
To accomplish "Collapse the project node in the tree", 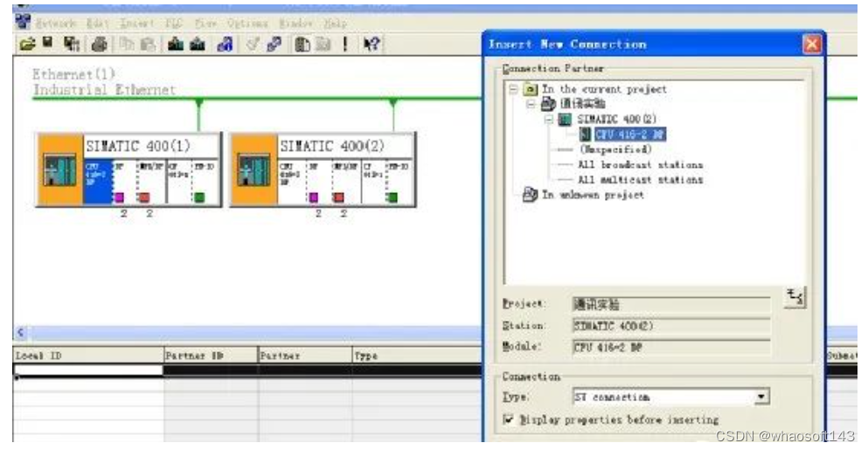I will 531,103.
